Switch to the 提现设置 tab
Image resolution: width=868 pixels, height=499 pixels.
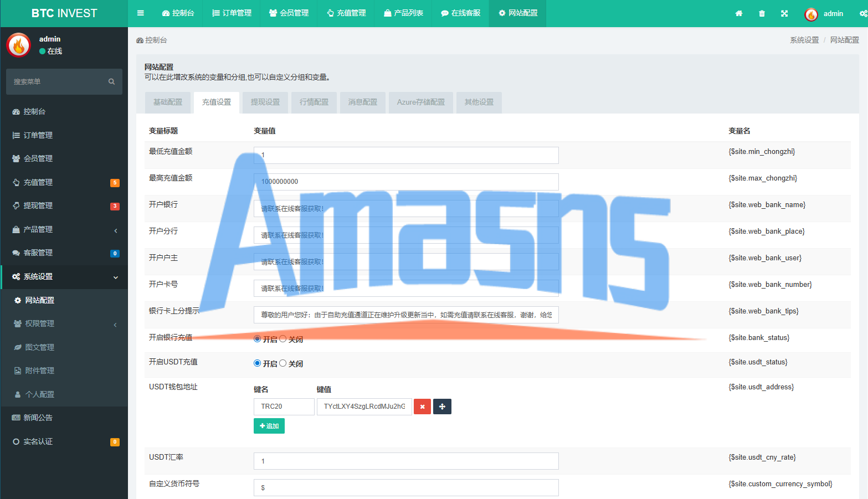(x=265, y=102)
